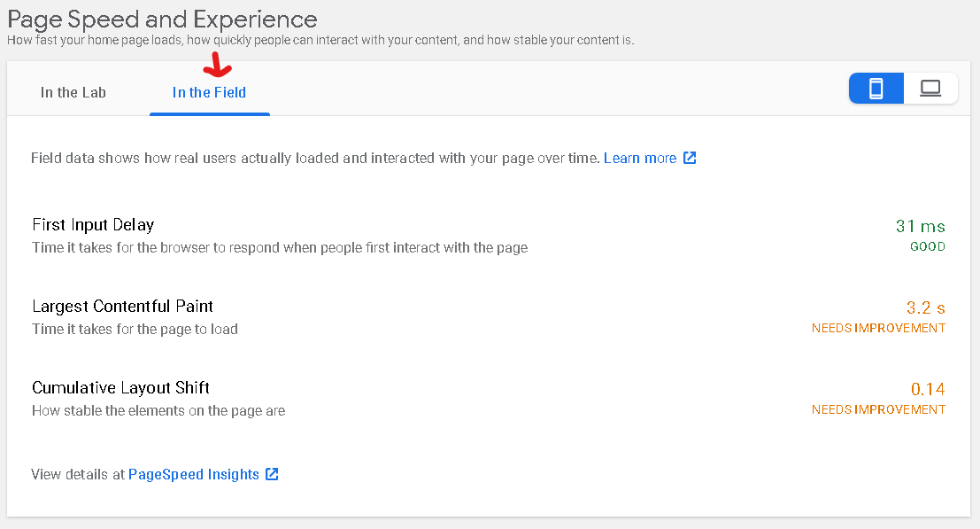The image size is (980, 529).
Task: Click the Page Speed and Experience title
Action: [x=162, y=19]
